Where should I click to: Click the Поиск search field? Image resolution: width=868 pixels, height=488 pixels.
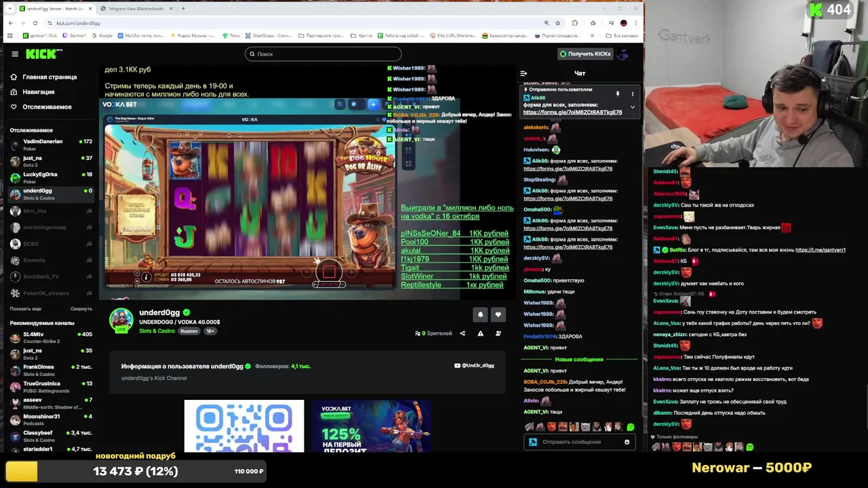(323, 54)
